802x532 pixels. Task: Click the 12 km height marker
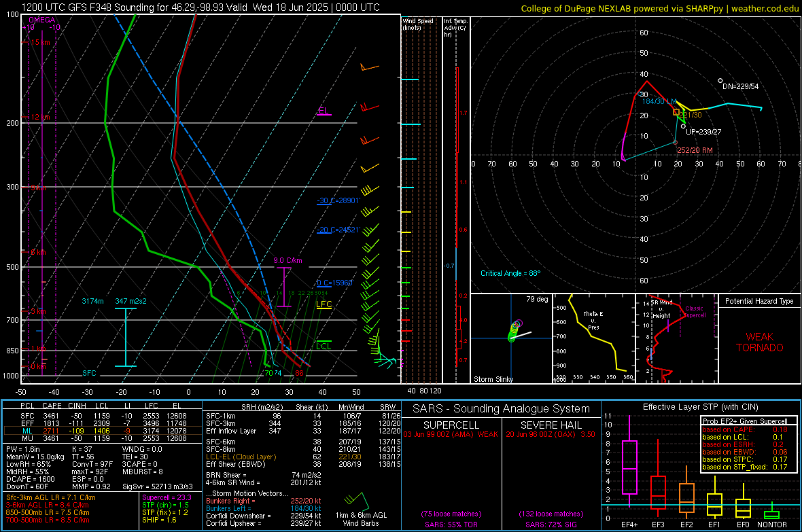coord(40,117)
